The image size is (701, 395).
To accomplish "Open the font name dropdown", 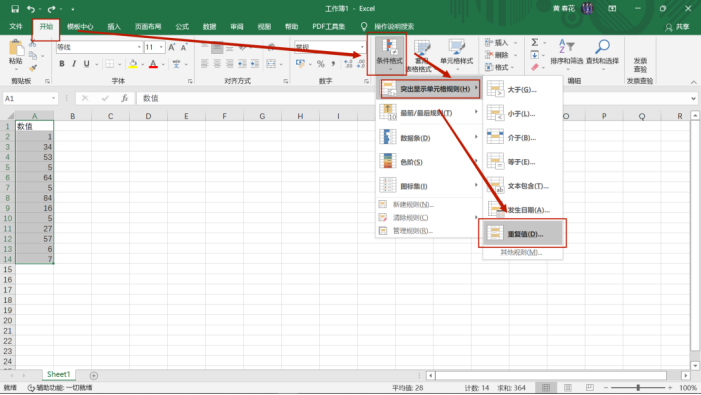I will (x=139, y=47).
